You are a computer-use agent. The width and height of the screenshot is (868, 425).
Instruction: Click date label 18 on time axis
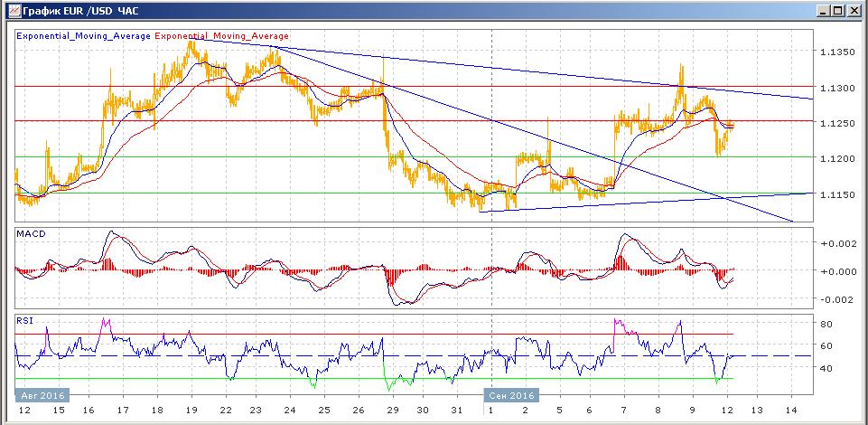pos(156,411)
